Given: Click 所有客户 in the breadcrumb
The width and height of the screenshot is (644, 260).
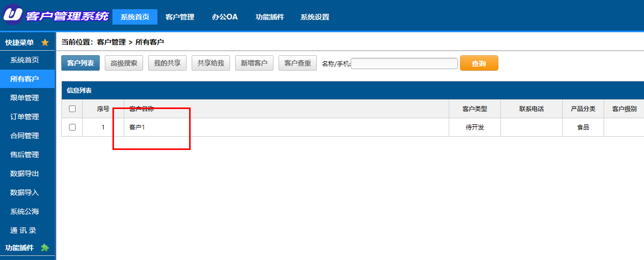Looking at the screenshot, I should tap(150, 42).
